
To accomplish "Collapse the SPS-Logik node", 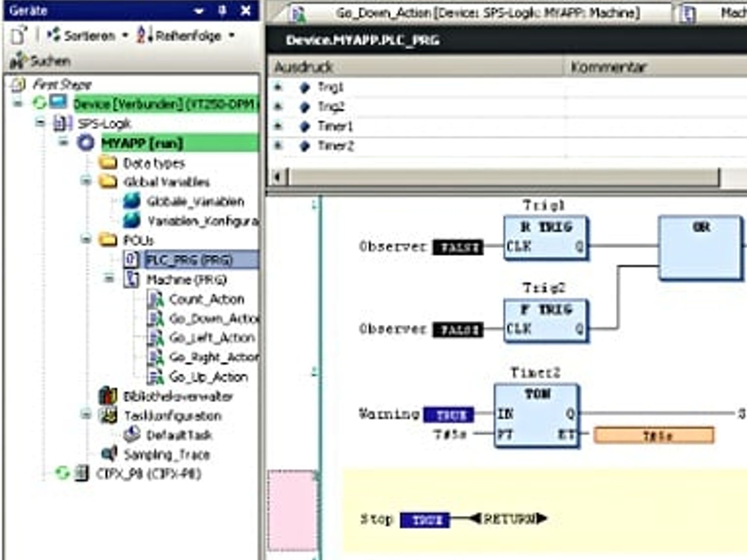I will 40,123.
